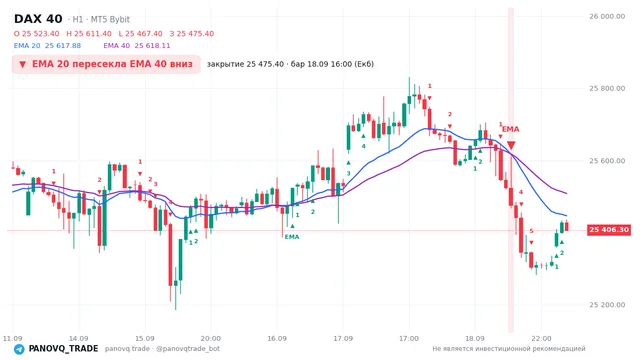The height and width of the screenshot is (360, 640).
Task: Click the DAX 40 chart title
Action: 38,19
